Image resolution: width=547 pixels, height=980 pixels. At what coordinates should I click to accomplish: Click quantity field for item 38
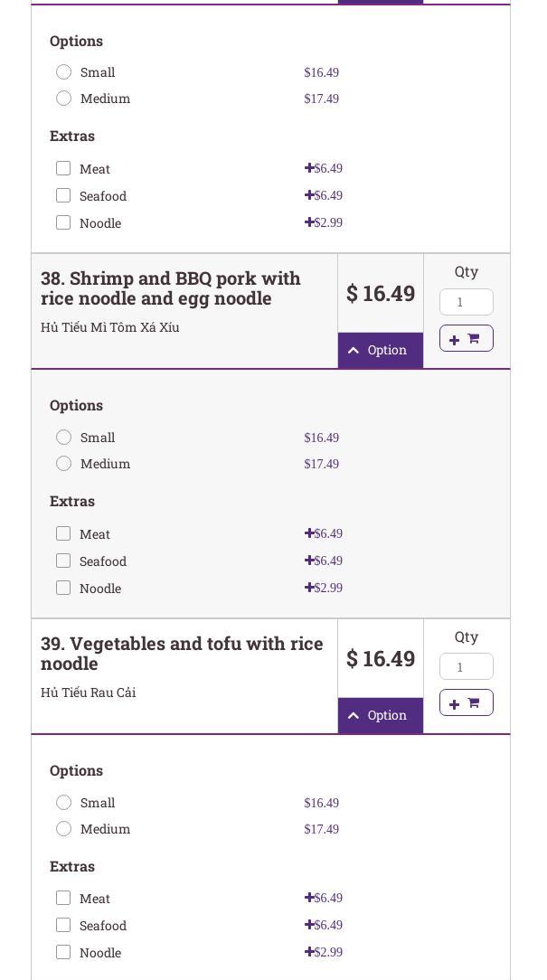point(466,302)
